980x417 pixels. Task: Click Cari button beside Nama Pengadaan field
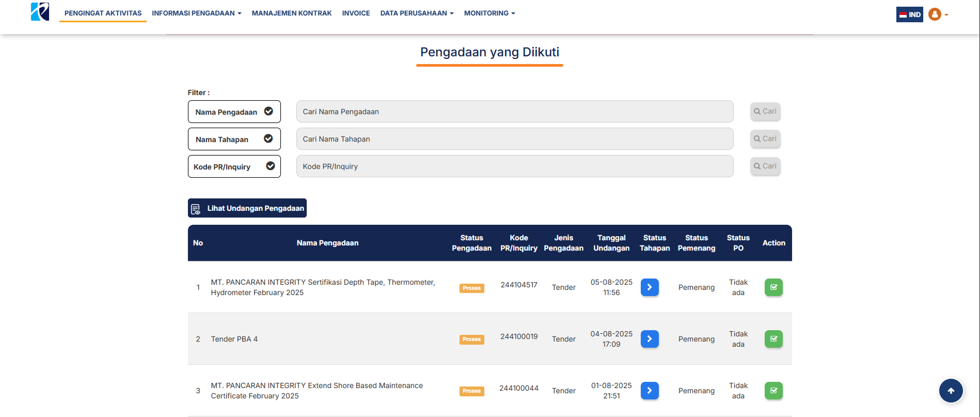click(x=765, y=112)
